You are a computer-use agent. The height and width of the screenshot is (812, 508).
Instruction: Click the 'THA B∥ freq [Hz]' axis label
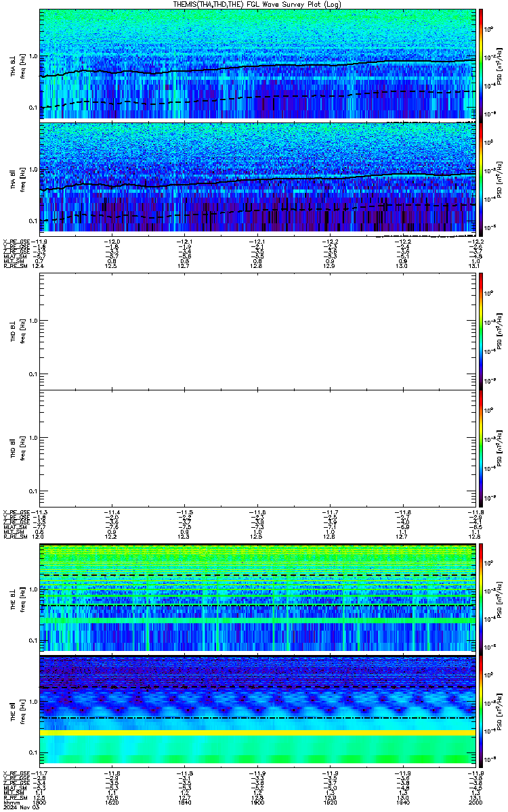(16, 178)
